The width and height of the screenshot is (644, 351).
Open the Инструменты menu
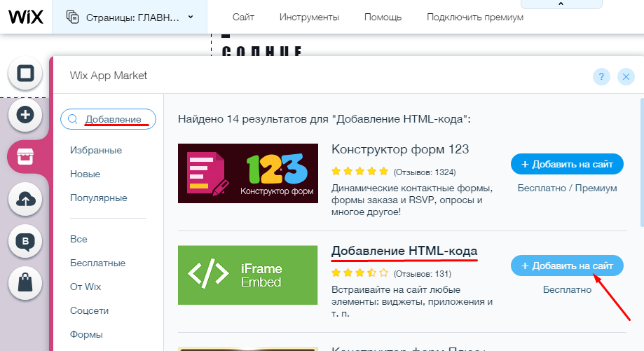point(309,18)
